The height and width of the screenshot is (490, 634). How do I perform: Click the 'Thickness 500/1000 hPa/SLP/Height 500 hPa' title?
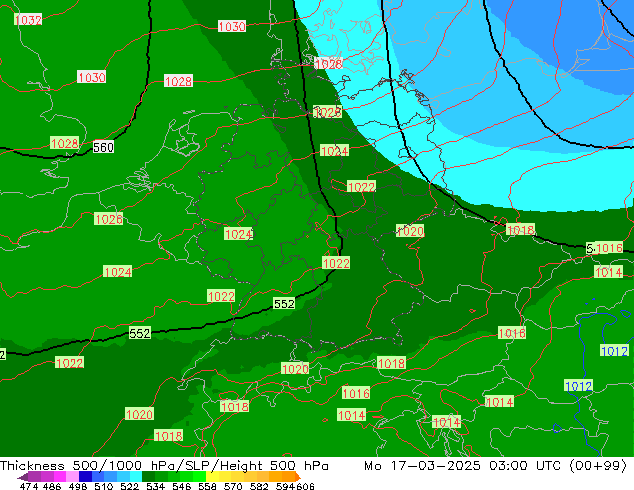pos(164,466)
